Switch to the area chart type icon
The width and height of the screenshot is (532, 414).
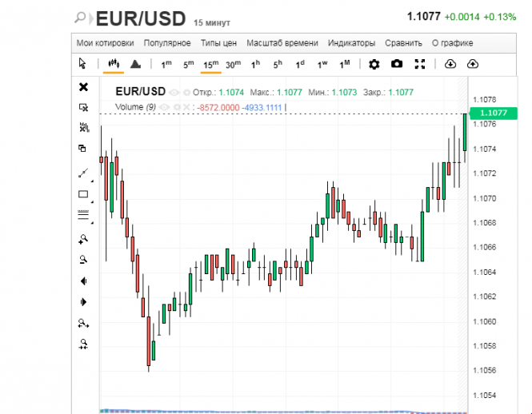(135, 64)
